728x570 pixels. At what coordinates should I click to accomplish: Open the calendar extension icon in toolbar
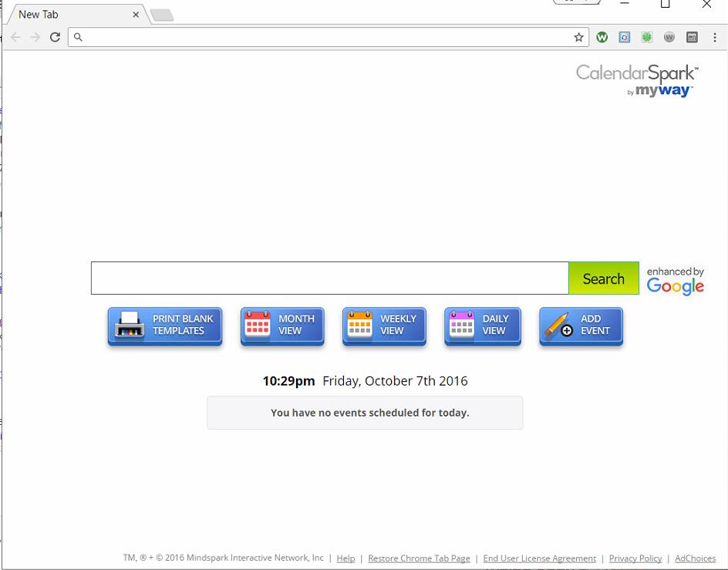692,37
